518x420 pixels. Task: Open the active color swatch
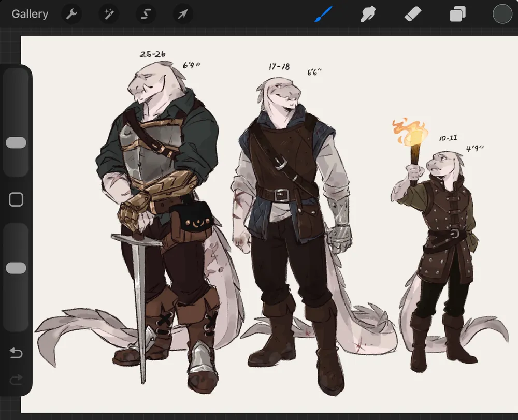click(502, 14)
